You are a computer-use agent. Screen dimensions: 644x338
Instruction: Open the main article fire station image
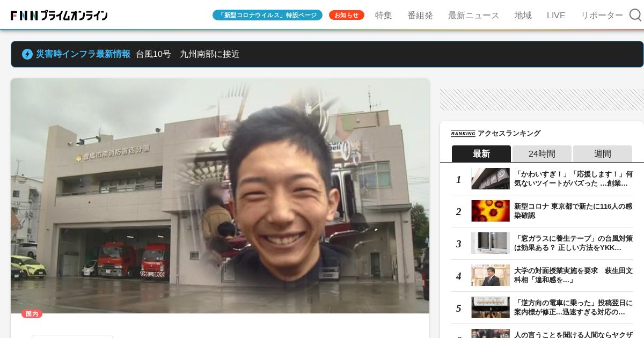(x=220, y=196)
